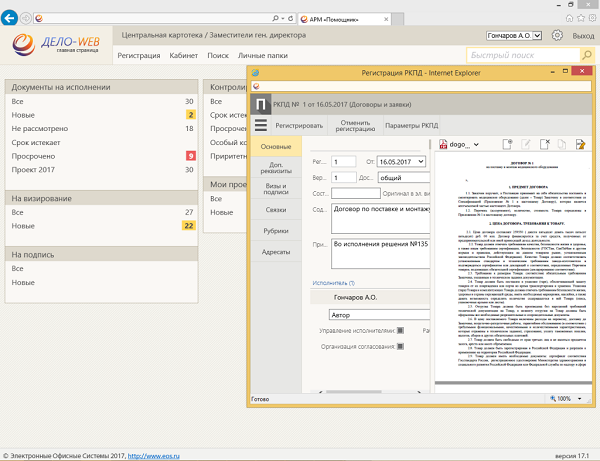Click the add file icon above the document preview
The image size is (600, 461).
[507, 144]
